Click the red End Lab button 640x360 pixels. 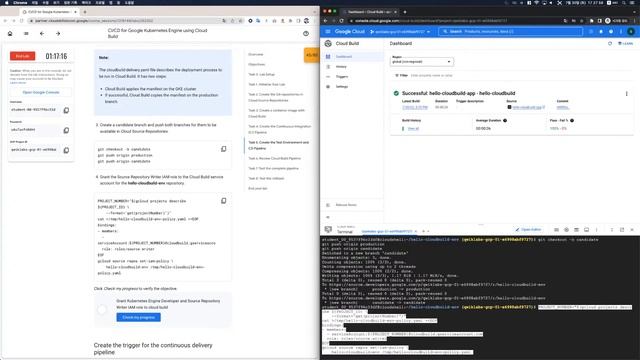pyautogui.click(x=22, y=56)
